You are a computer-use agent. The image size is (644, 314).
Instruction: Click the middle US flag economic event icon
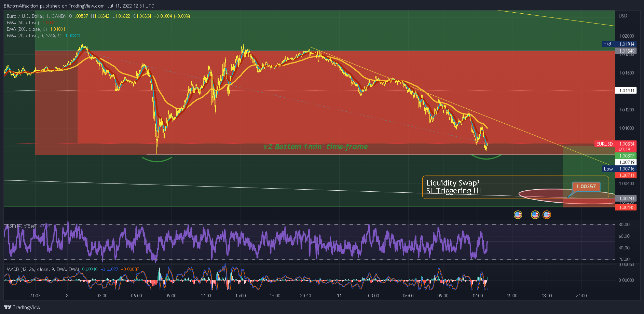[x=535, y=215]
